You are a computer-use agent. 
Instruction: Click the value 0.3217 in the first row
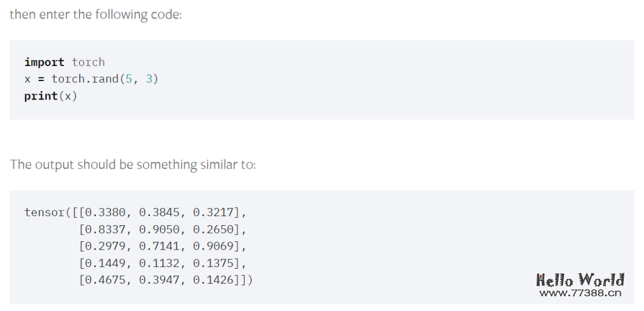point(213,213)
